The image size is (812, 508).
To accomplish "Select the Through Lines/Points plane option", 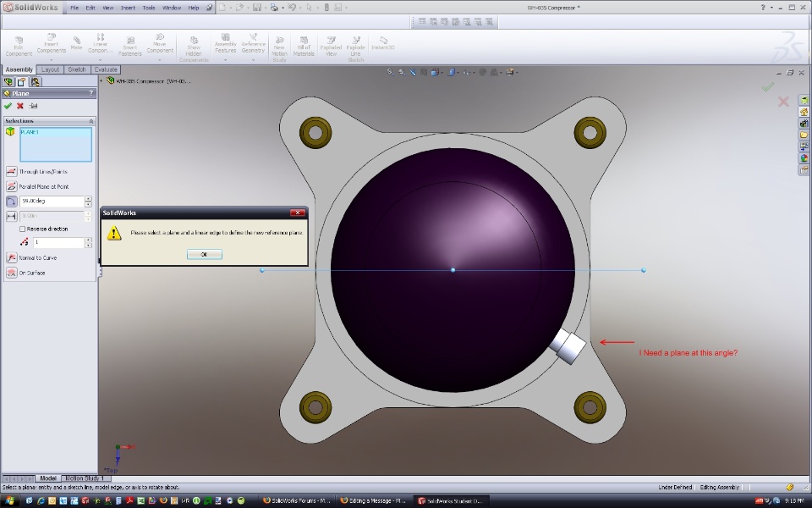I will coord(12,171).
